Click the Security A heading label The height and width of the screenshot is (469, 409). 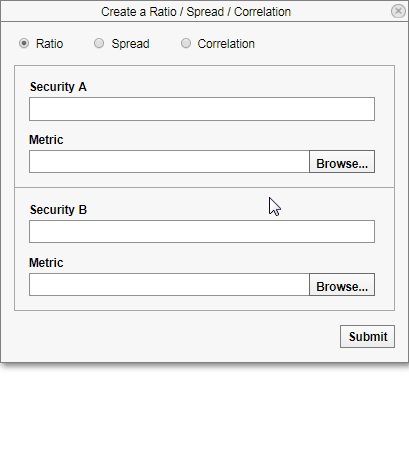[x=58, y=87]
